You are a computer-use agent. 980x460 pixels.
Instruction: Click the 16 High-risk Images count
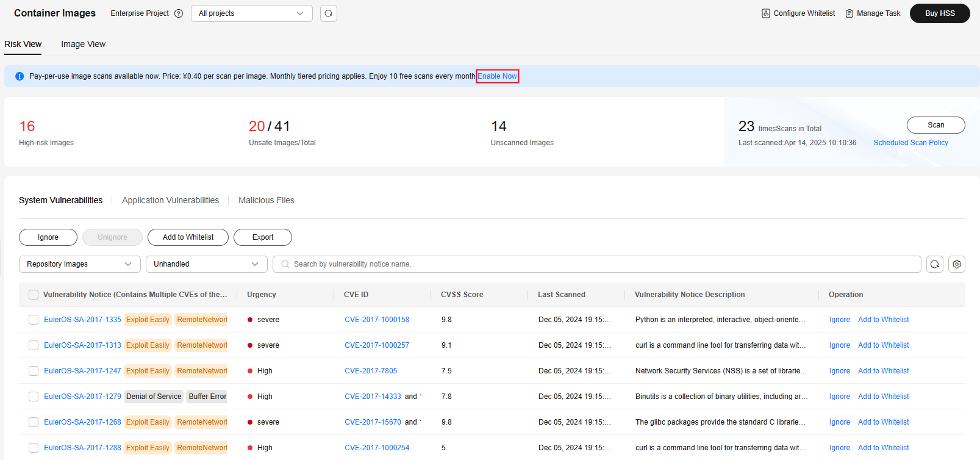pyautogui.click(x=27, y=126)
